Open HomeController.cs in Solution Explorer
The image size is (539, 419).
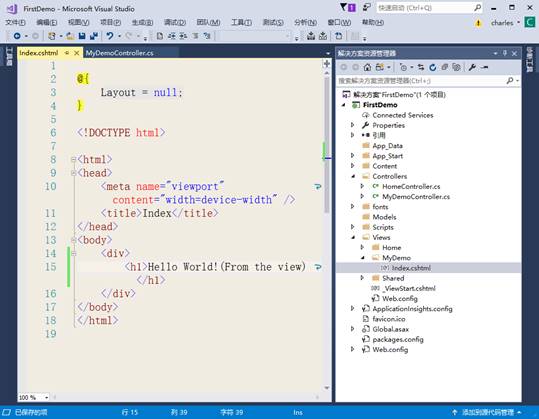411,186
